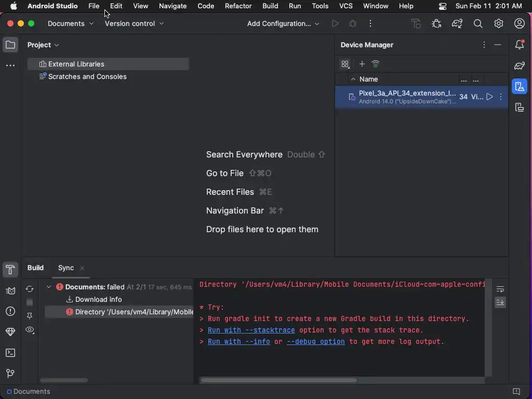Open the Refactor menu

click(238, 6)
